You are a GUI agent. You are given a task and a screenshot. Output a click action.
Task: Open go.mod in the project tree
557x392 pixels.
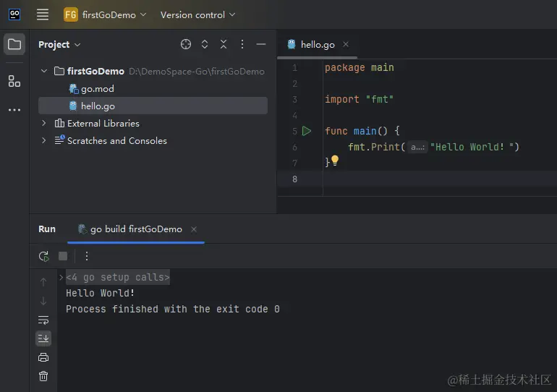(97, 88)
